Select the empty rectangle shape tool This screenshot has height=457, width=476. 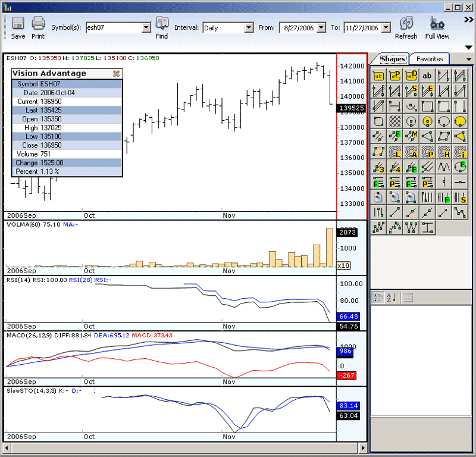427,107
